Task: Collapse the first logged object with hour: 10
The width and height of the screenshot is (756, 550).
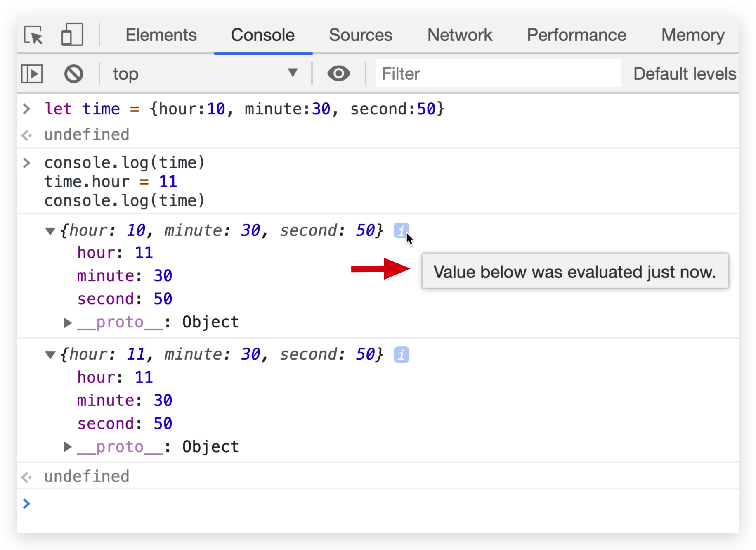Action: (50, 231)
